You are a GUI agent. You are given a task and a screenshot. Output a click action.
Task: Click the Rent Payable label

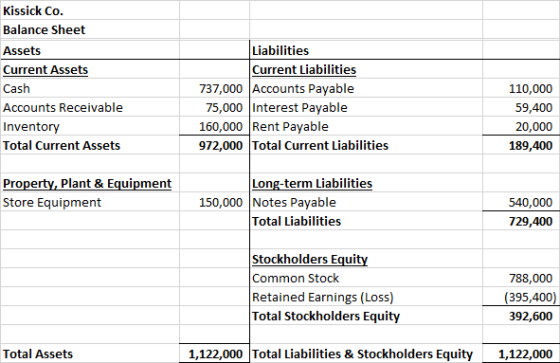[290, 126]
